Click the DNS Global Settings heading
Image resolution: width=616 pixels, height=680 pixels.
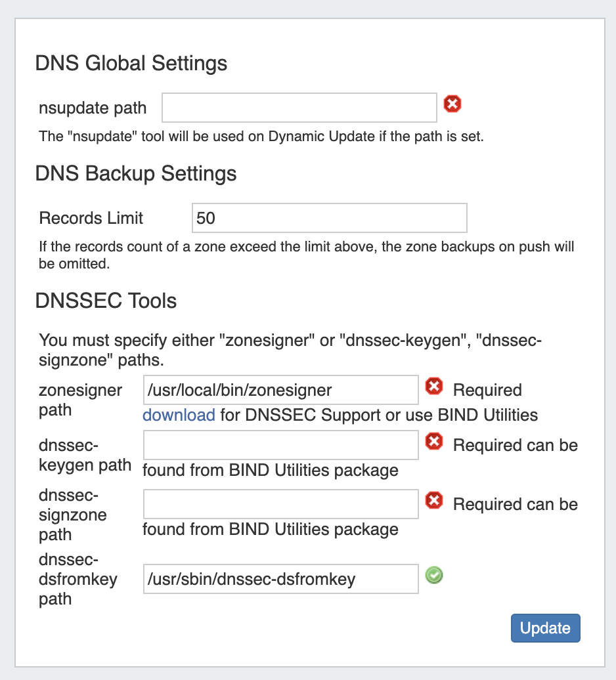click(x=131, y=64)
